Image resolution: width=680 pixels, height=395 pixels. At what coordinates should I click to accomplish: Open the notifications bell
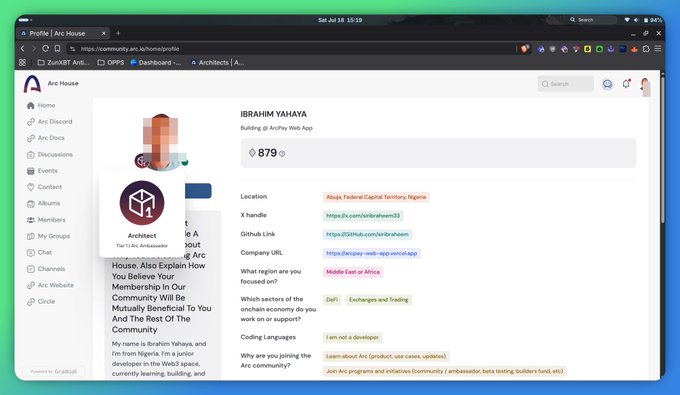(626, 84)
